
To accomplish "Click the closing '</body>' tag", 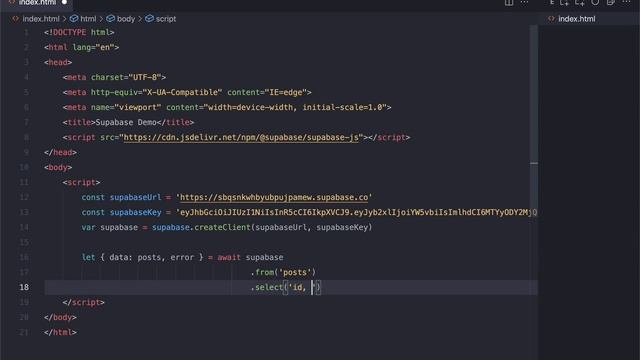I will point(60,318).
